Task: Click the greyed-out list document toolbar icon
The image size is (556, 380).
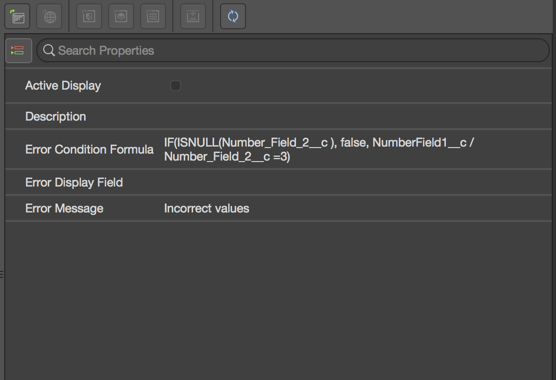Action: 153,16
